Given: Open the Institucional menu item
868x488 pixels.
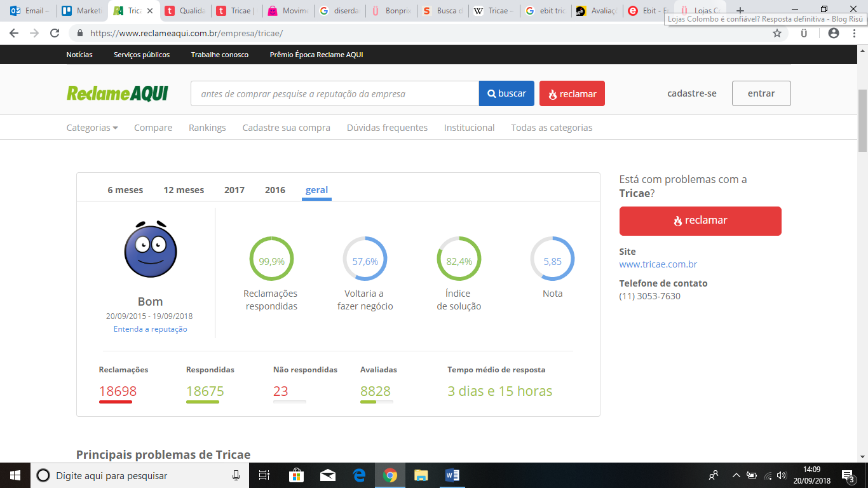Looking at the screenshot, I should point(470,128).
